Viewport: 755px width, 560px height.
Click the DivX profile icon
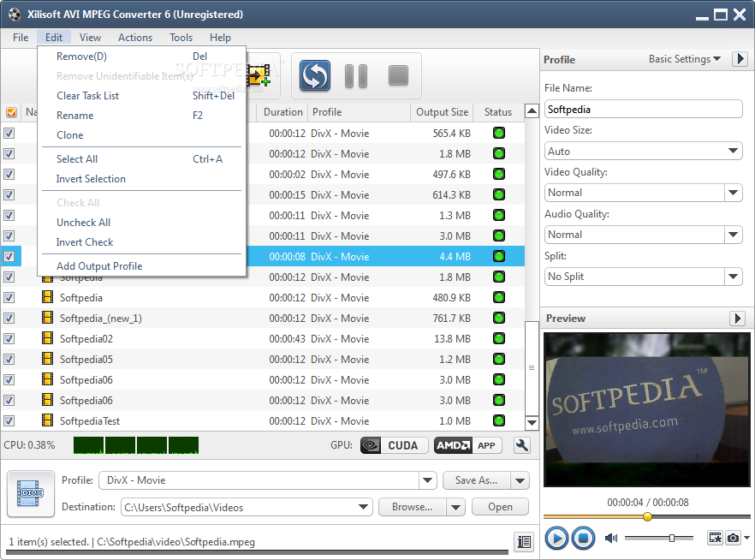click(31, 493)
